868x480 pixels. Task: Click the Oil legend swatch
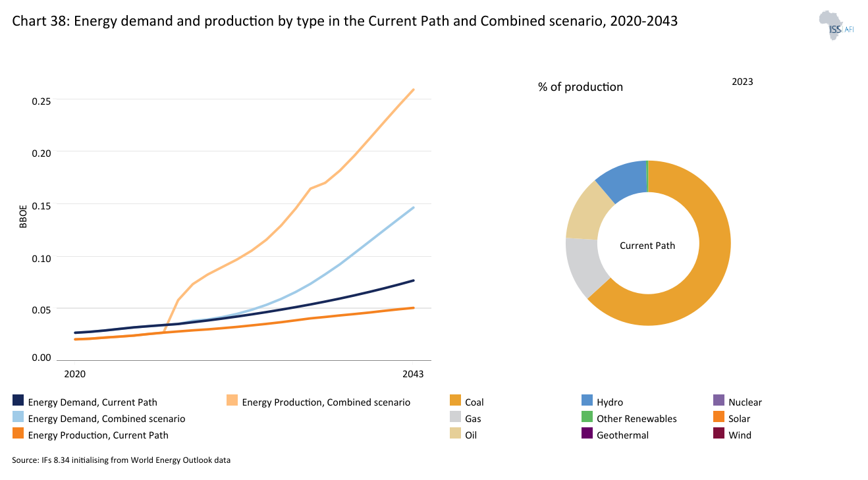(455, 433)
